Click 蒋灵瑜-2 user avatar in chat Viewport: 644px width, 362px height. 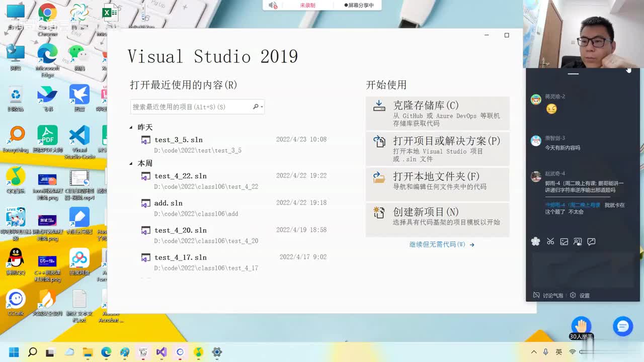pyautogui.click(x=536, y=100)
